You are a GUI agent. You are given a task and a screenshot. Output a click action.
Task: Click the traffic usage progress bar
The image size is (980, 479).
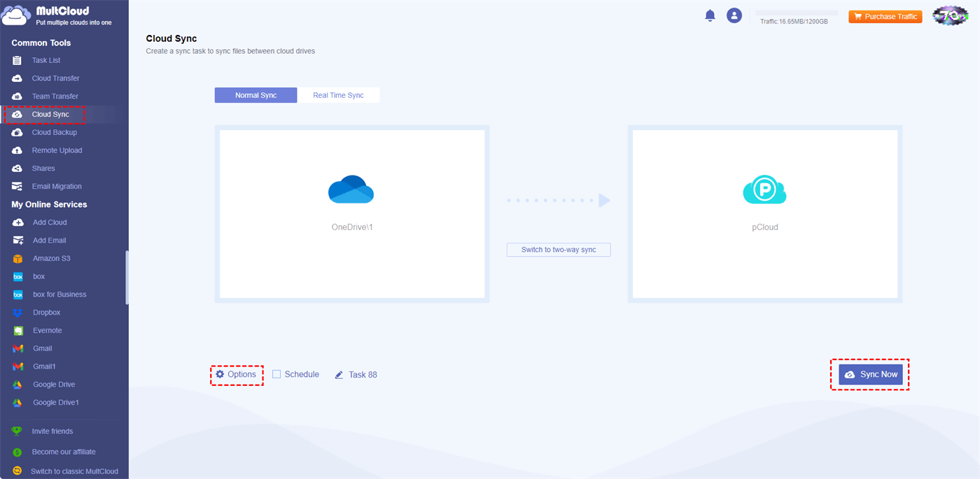pos(796,13)
